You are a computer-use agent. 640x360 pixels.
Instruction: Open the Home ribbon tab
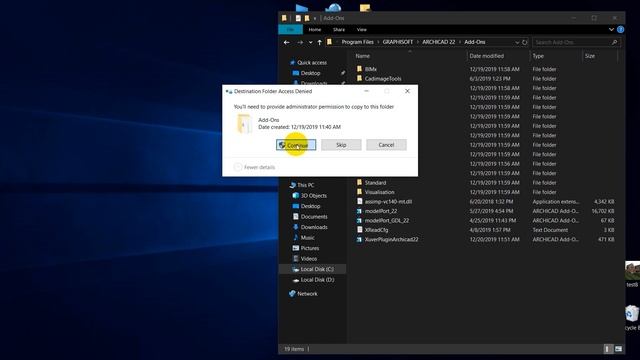click(315, 29)
